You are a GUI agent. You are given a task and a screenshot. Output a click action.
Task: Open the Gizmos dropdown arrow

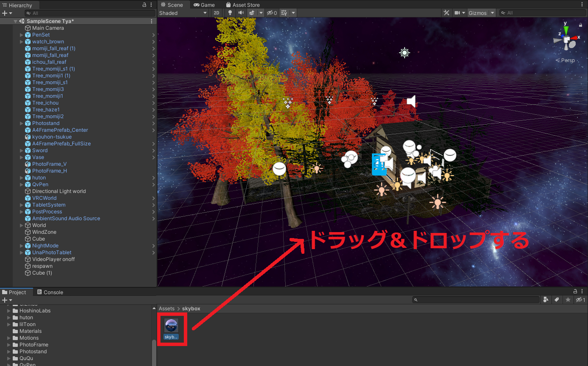[492, 13]
